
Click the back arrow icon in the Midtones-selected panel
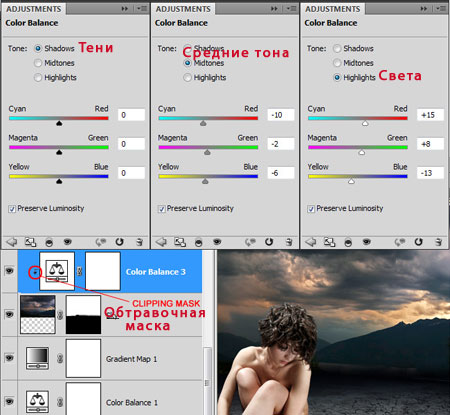pos(161,242)
